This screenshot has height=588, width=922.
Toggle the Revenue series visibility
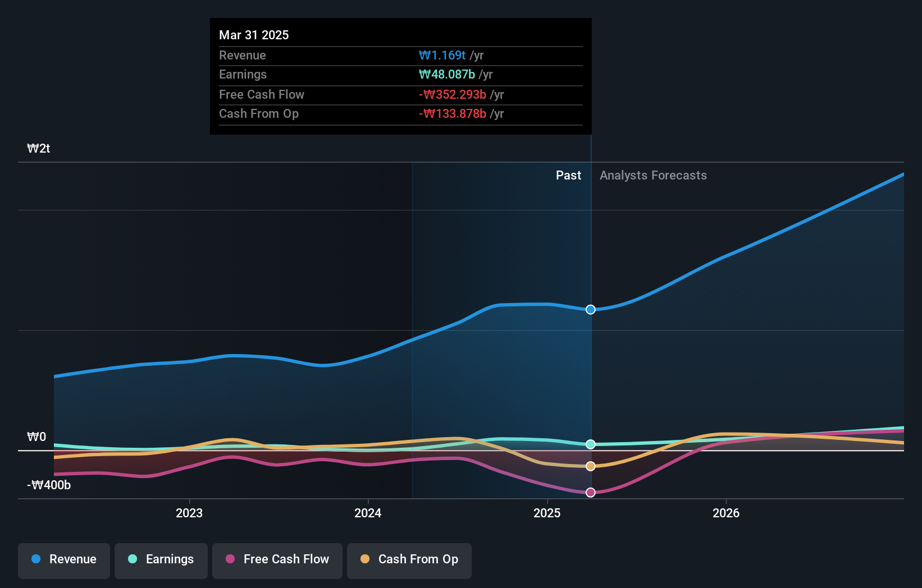click(63, 559)
